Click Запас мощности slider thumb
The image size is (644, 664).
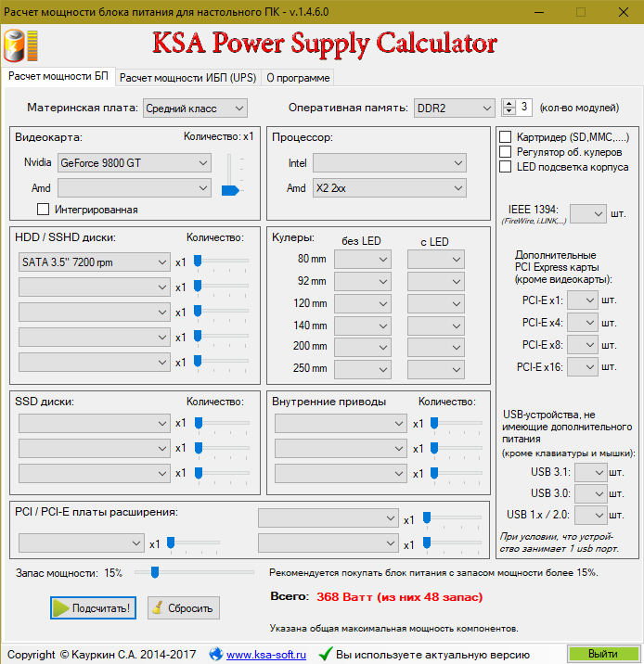coord(155,572)
